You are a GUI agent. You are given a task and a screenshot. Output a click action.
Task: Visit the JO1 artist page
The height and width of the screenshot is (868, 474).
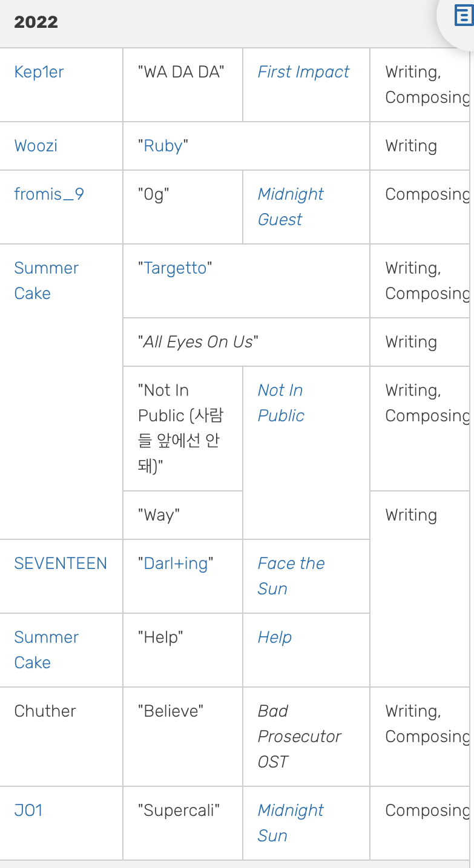pyautogui.click(x=28, y=810)
